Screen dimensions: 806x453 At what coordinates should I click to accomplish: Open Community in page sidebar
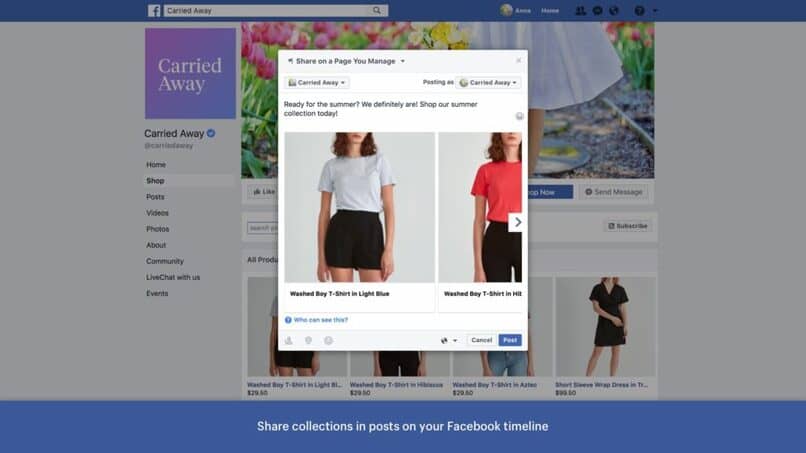(164, 261)
